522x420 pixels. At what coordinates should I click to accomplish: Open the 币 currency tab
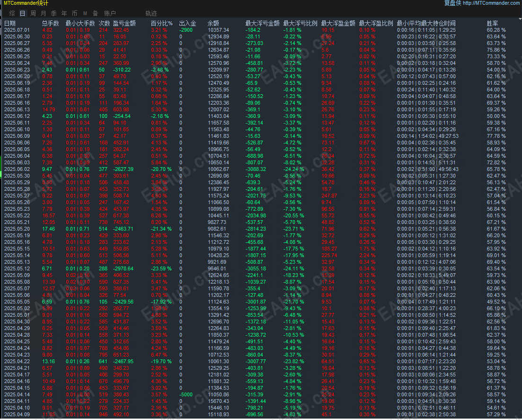click(x=75, y=13)
